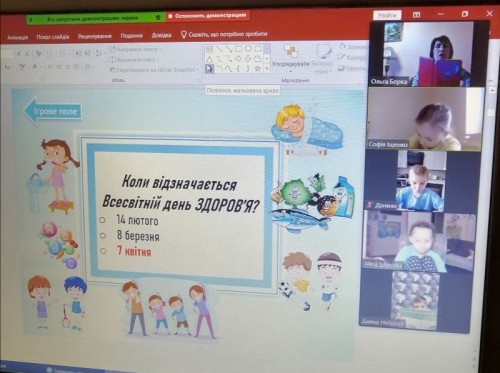Click 'Скажіть, що потрібно зробити' search

224,34
